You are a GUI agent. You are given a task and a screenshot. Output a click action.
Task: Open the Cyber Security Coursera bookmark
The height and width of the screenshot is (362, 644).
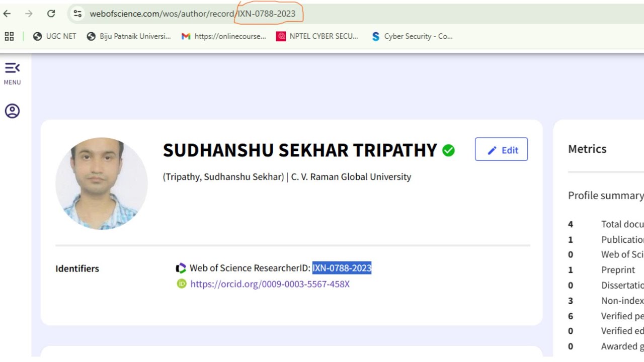point(412,36)
